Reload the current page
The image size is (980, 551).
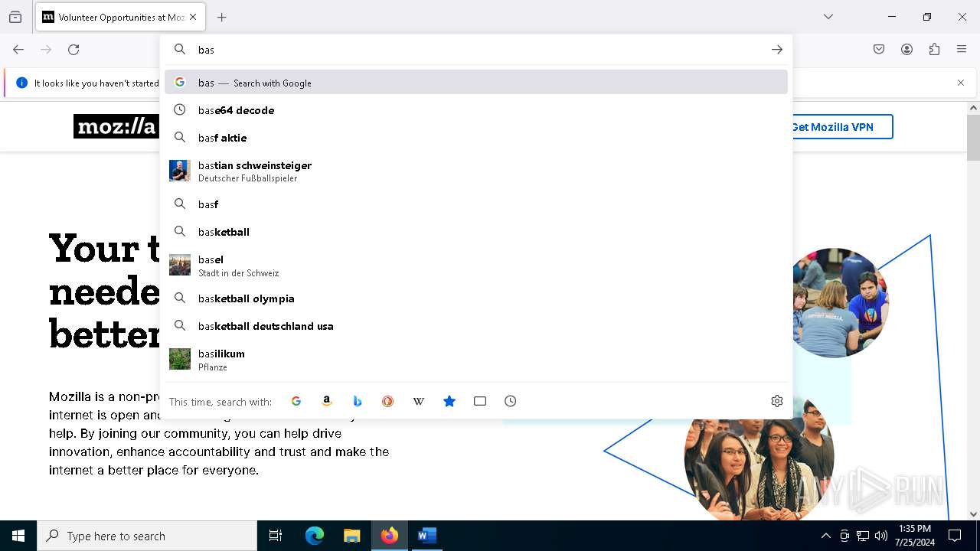point(73,50)
